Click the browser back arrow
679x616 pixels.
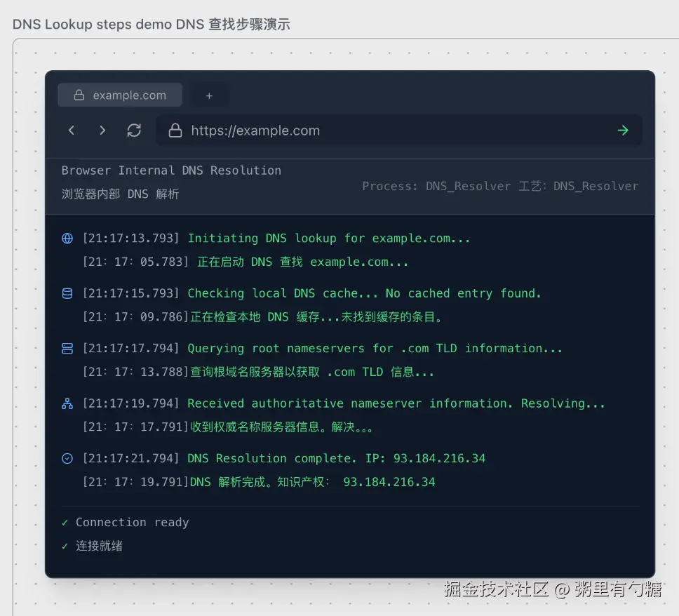(72, 130)
